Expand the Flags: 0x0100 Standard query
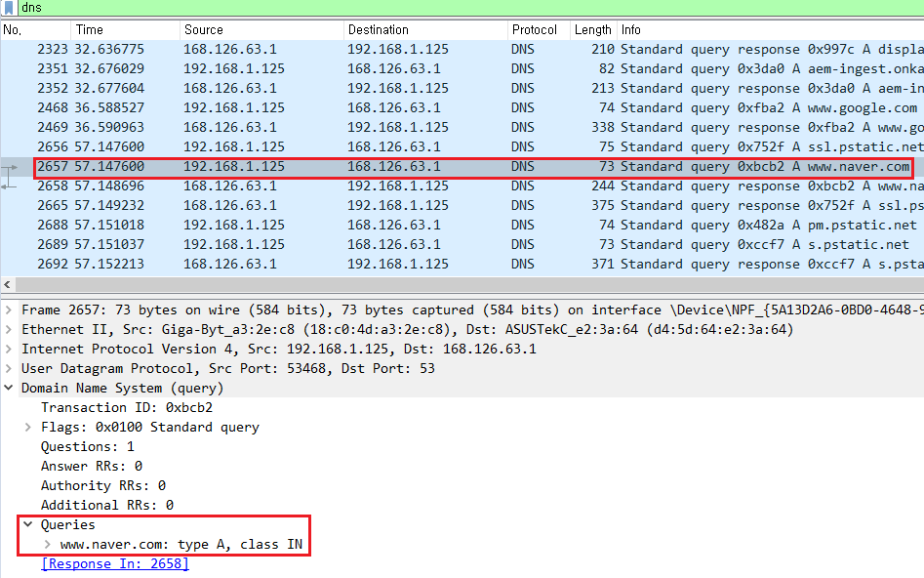The image size is (924, 578). pos(27,427)
